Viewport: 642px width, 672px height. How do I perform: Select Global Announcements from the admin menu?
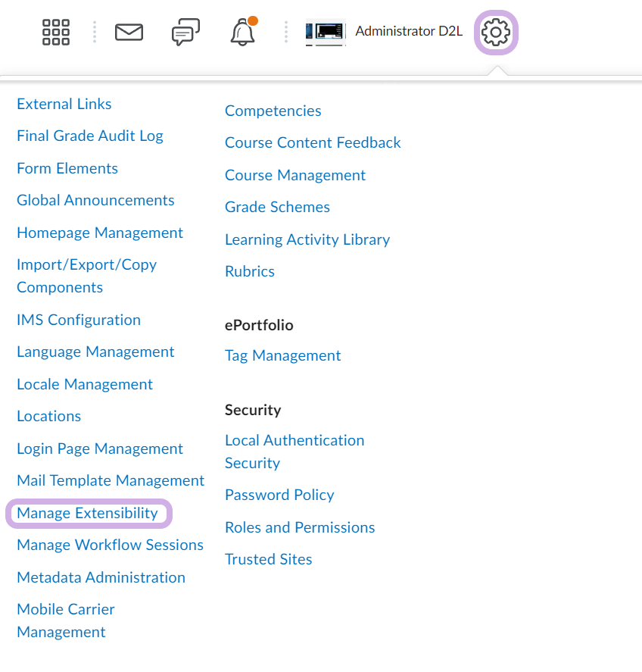click(95, 200)
